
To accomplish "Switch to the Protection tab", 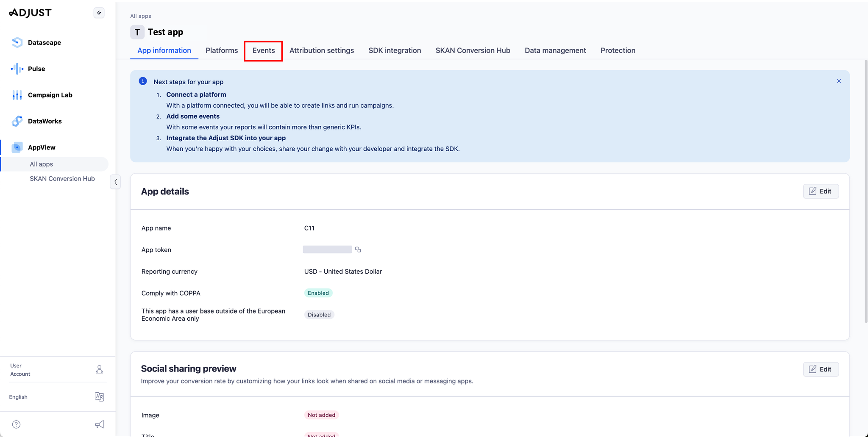I will pyautogui.click(x=618, y=50).
